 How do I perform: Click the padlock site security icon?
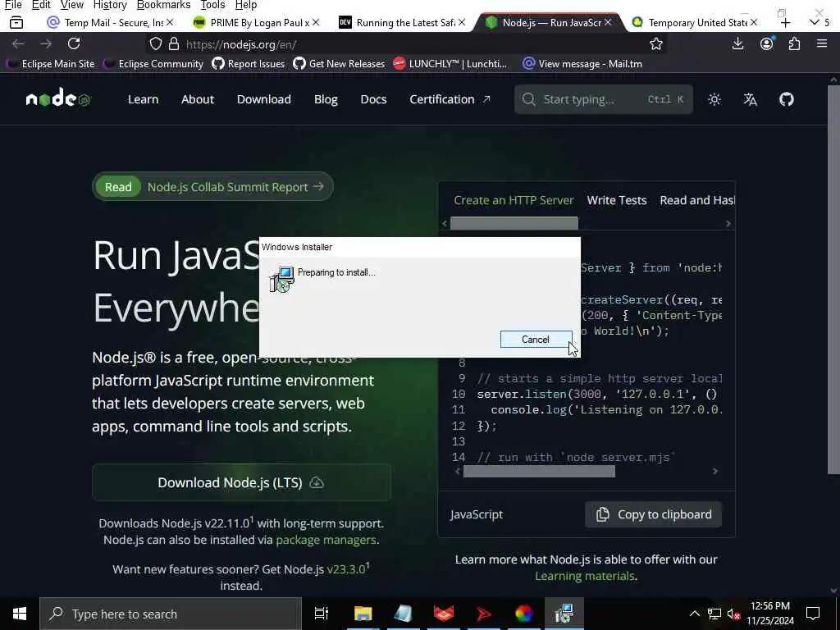[174, 43]
